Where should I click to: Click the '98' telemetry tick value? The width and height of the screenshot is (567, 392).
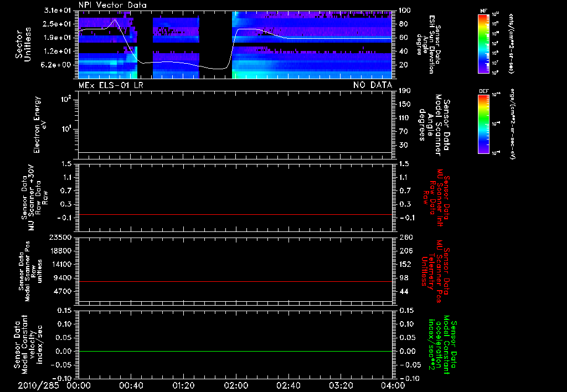pyautogui.click(x=404, y=278)
